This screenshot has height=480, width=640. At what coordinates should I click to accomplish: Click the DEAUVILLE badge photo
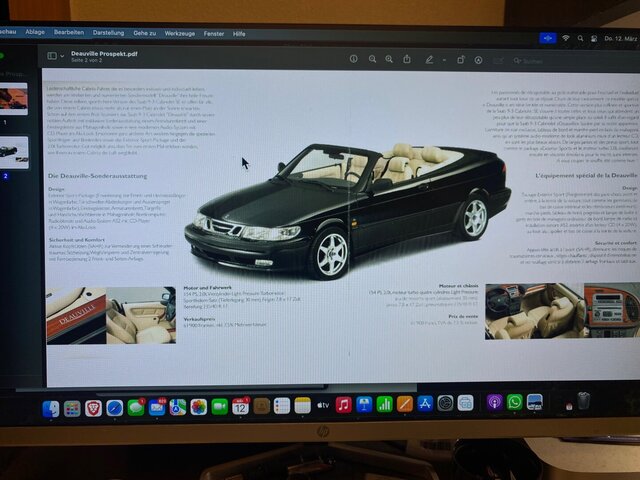[76, 316]
